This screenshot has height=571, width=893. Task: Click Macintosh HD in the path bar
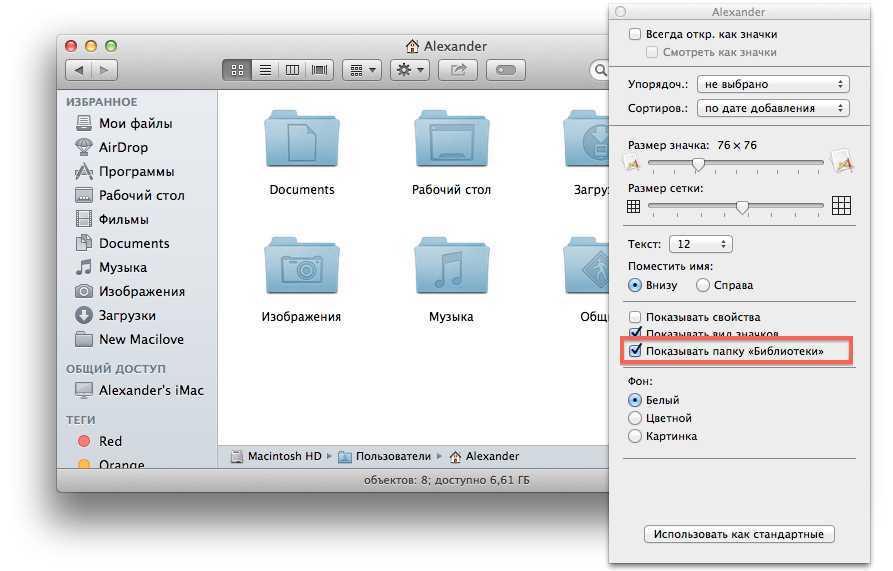tap(277, 456)
